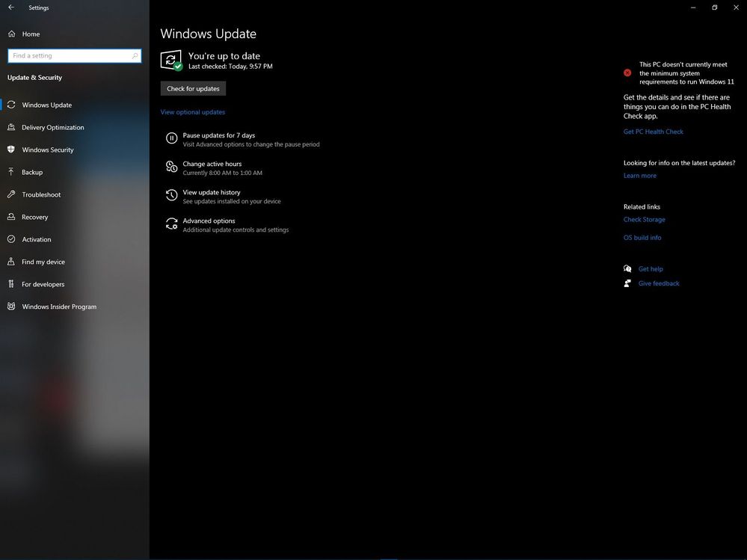Image resolution: width=747 pixels, height=560 pixels.
Task: Open Recovery settings page
Action: point(35,217)
